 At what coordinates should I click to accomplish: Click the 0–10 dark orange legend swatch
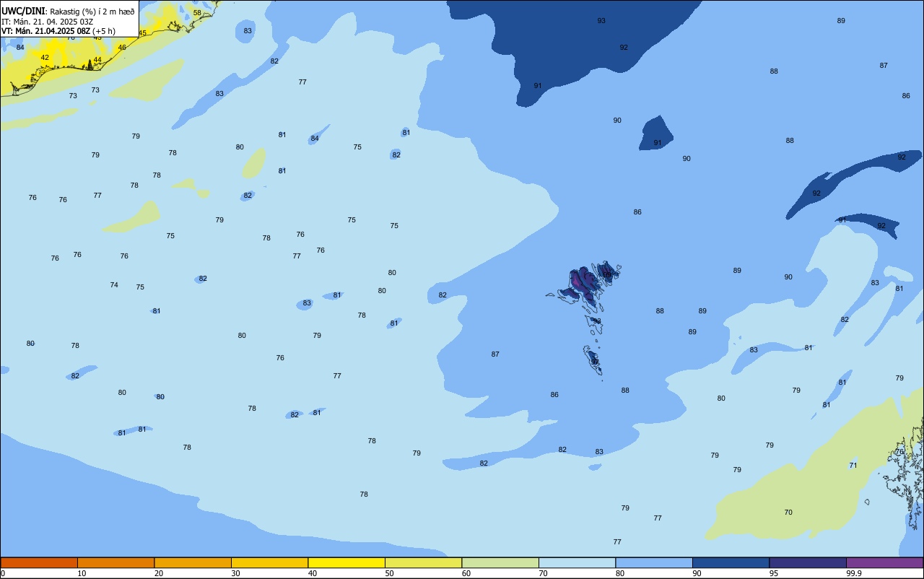point(39,562)
